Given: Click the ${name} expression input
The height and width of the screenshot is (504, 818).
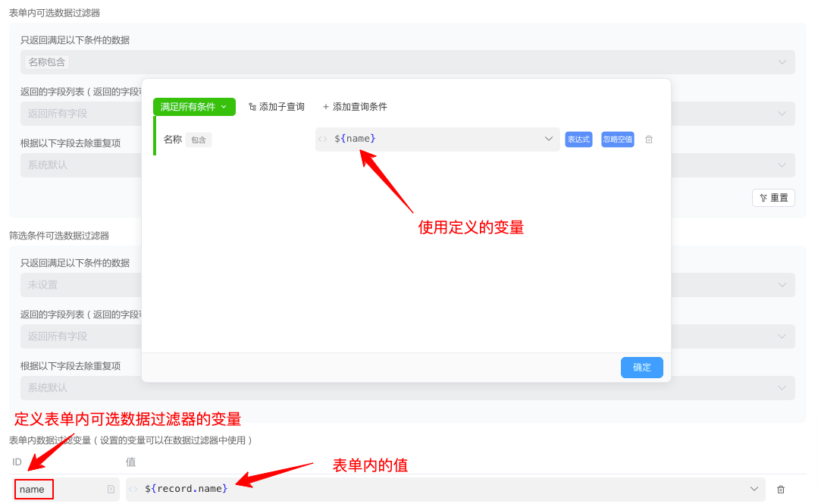Looking at the screenshot, I should pyautogui.click(x=432, y=139).
